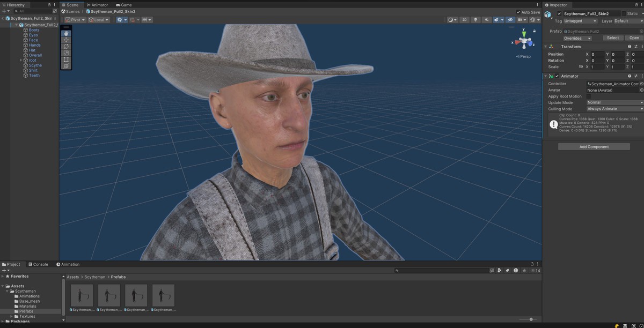The width and height of the screenshot is (644, 328).
Task: Open Transform component help icon
Action: coord(630,47)
